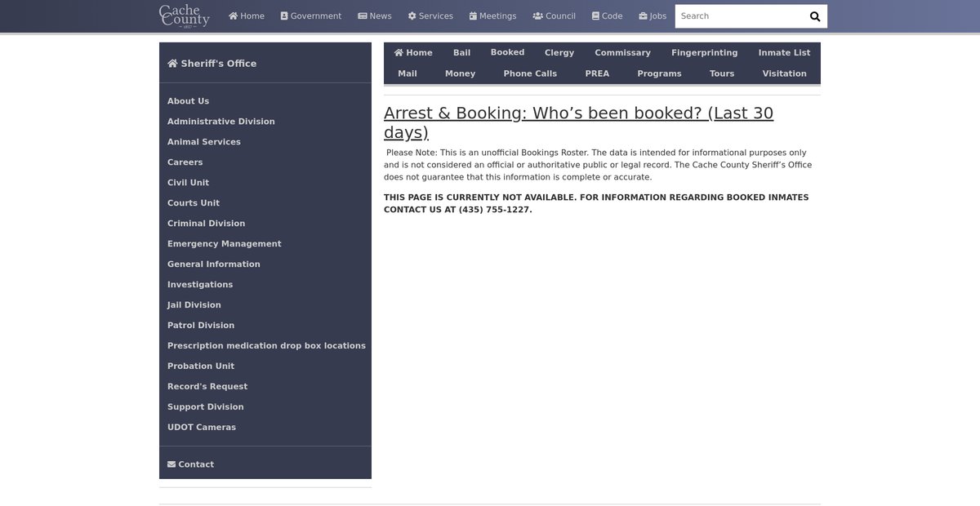980x506 pixels.
Task: Open the Jail Division sidebar link
Action: [x=194, y=305]
